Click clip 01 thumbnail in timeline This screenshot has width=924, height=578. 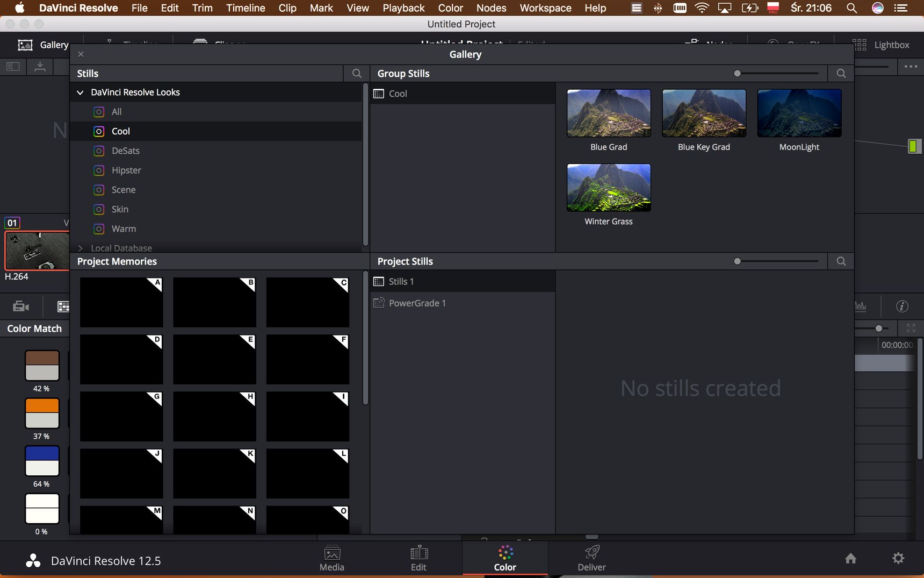click(x=37, y=251)
